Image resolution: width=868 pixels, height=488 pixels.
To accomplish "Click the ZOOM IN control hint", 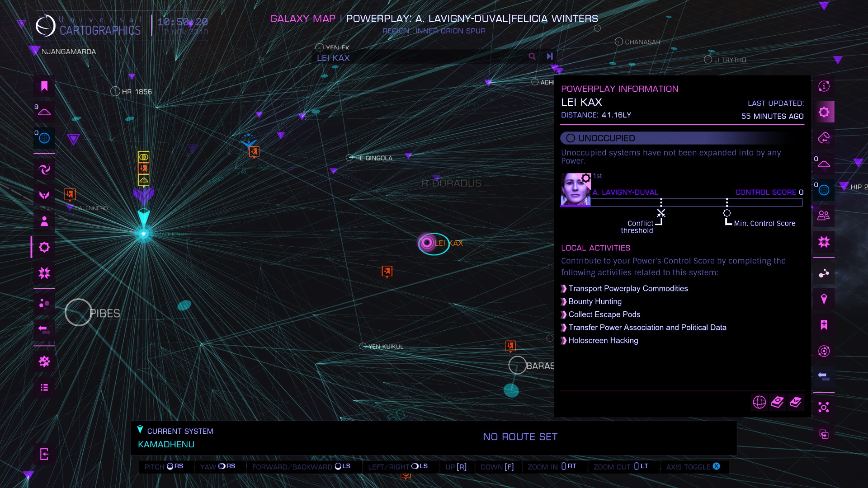I will click(x=552, y=467).
